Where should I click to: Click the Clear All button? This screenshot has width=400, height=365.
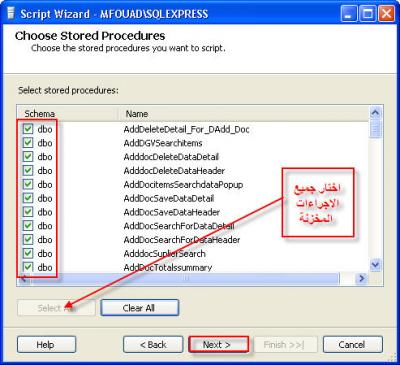pos(140,308)
